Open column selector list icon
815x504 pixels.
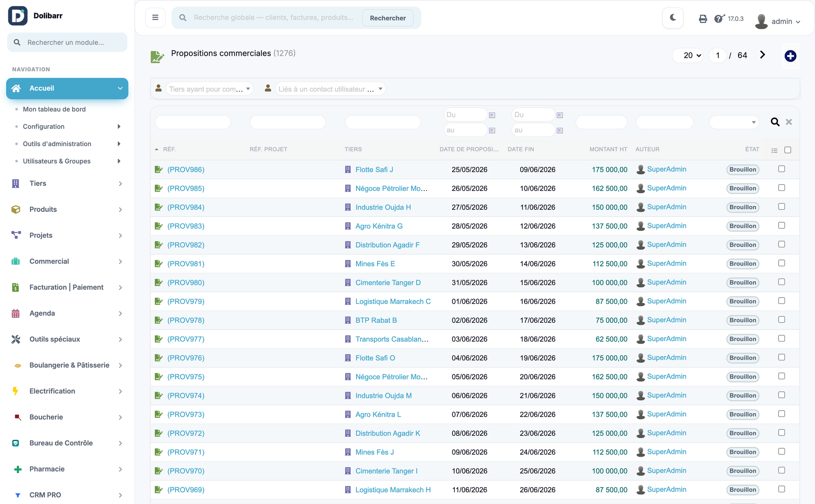774,150
